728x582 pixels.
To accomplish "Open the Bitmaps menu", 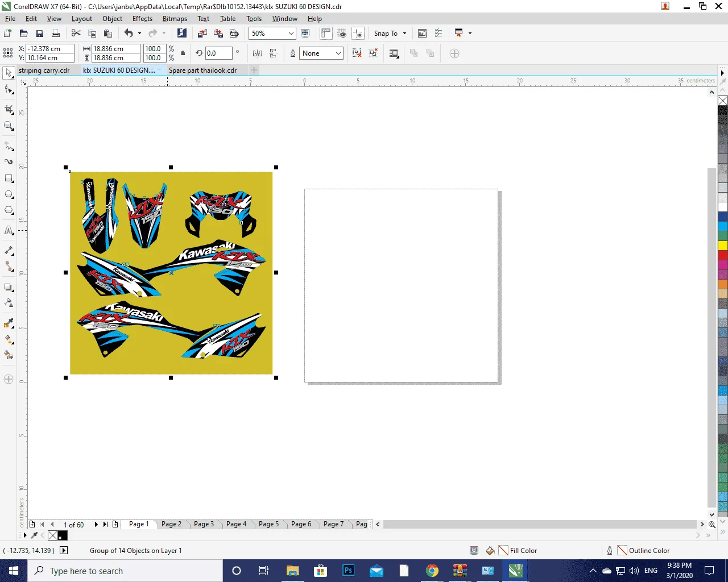I will tap(175, 19).
